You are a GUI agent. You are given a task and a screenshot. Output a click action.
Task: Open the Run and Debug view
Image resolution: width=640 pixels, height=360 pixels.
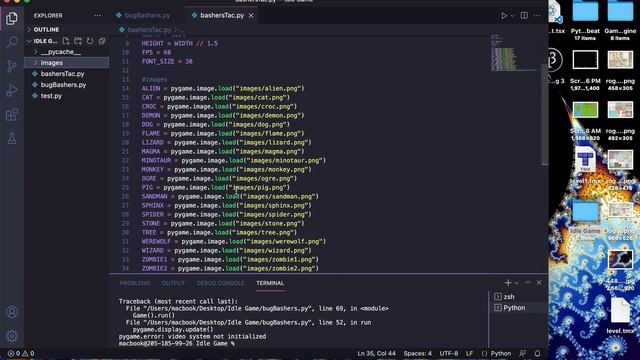coord(12,90)
